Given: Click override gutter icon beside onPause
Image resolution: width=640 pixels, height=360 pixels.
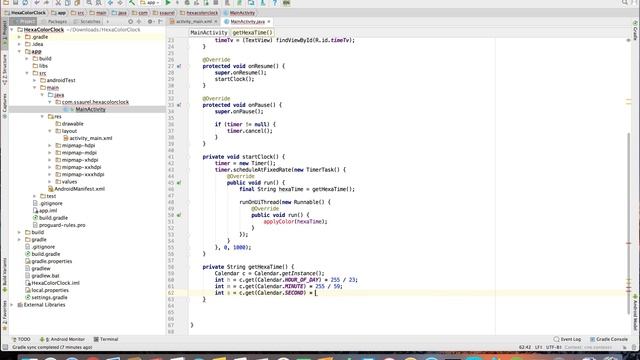Looking at the screenshot, I should click(x=179, y=105).
